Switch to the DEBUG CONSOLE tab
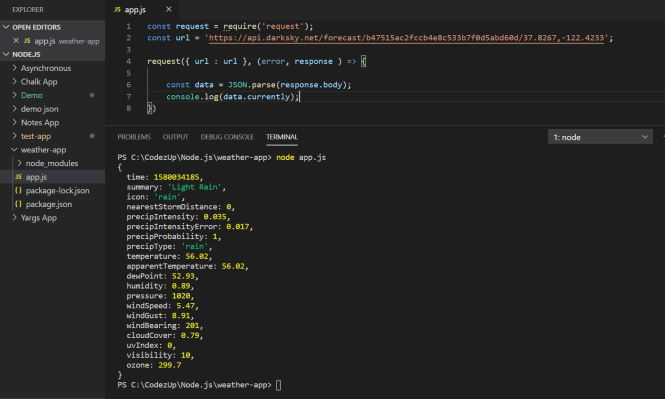 click(227, 137)
